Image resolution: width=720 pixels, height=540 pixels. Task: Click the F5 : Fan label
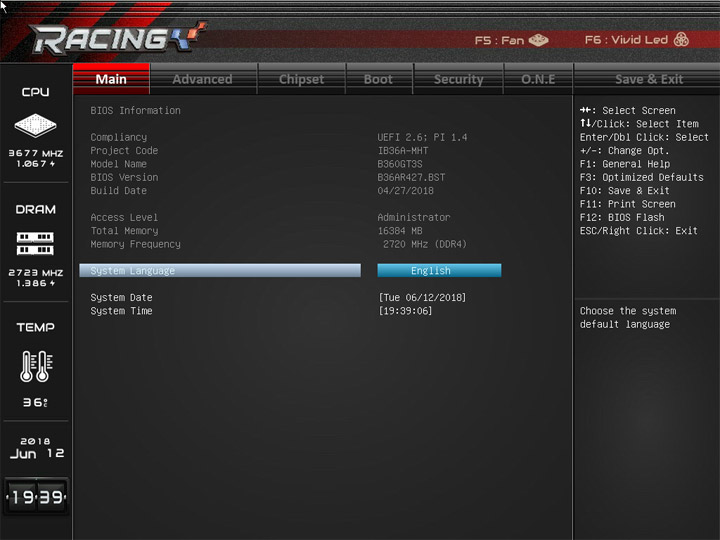499,40
